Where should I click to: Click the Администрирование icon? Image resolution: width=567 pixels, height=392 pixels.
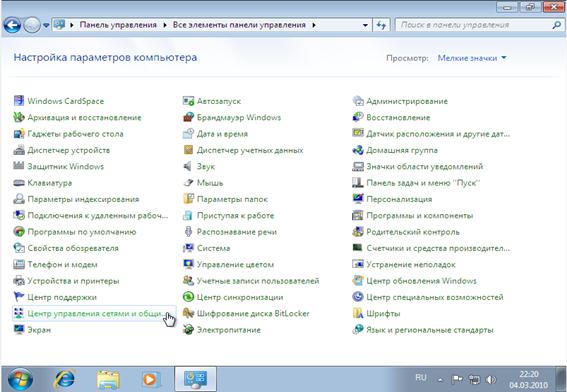tap(358, 101)
